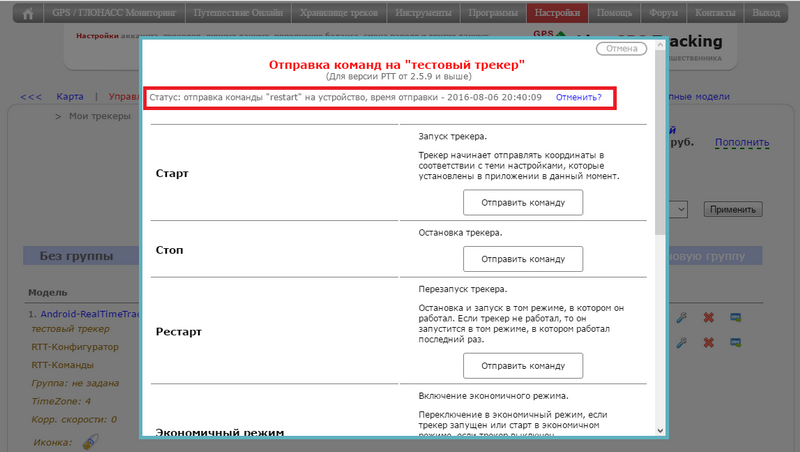This screenshot has width=800, height=452.
Task: Click the wrench settings icon in first tracker row
Action: pos(682,318)
